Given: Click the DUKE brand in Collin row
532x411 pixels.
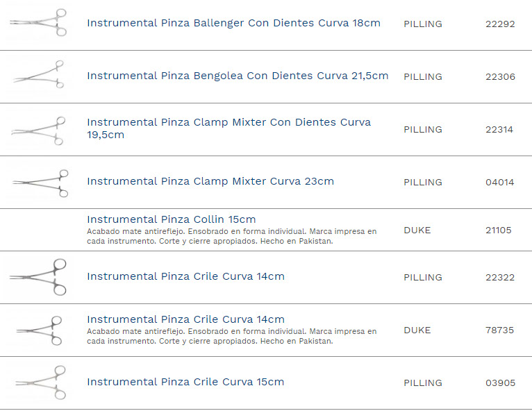Looking at the screenshot, I should 417,230.
